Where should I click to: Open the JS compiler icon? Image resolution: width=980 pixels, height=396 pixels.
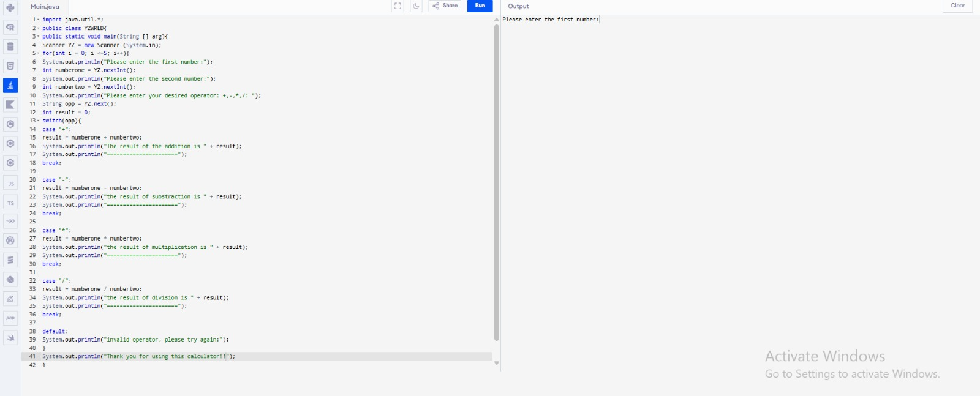click(10, 183)
